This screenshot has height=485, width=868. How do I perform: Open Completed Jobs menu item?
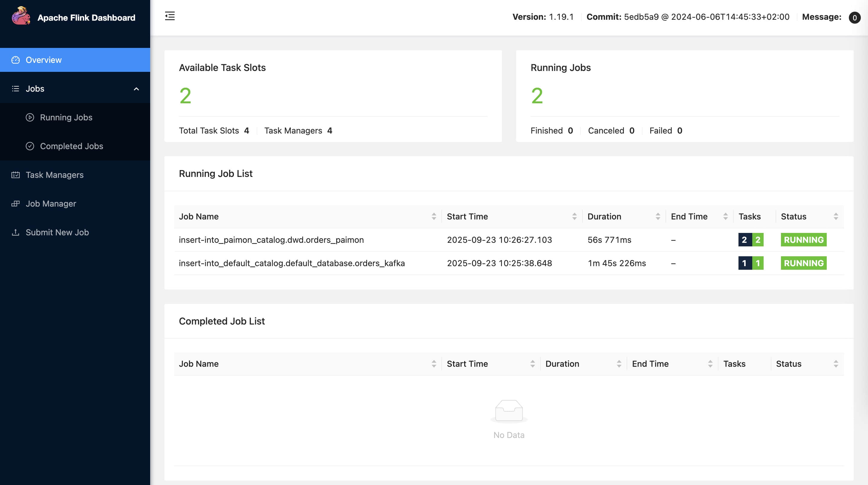point(71,146)
